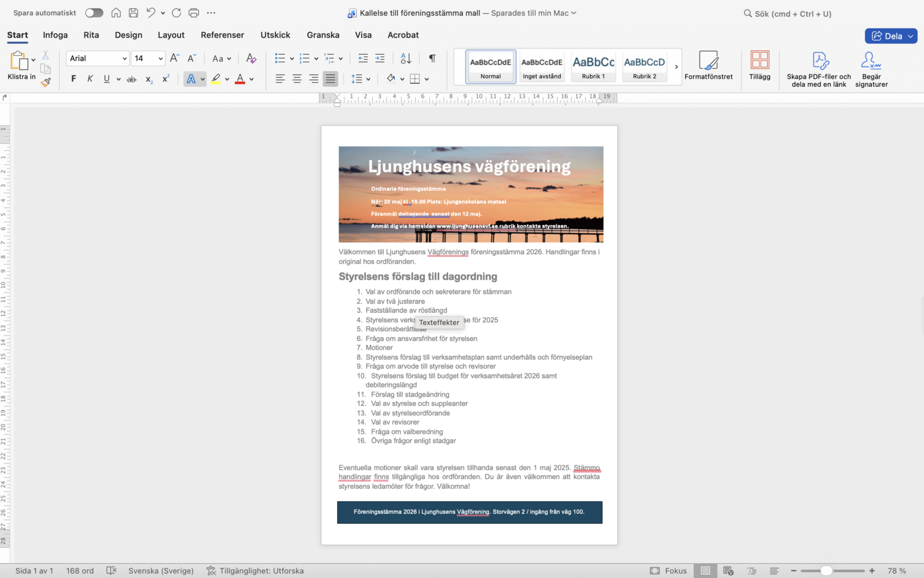
Task: Click the show paragraph marks icon
Action: coord(432,58)
